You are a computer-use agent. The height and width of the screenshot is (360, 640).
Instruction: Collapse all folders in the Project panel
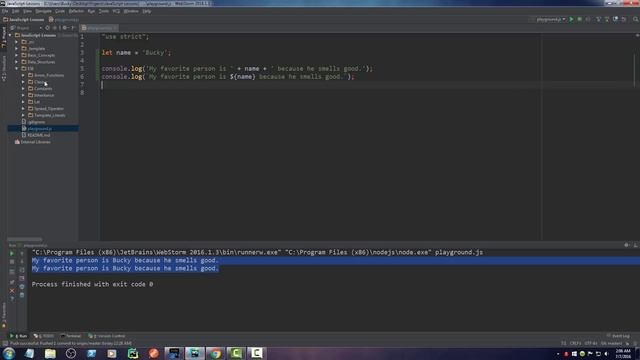pyautogui.click(x=55, y=28)
